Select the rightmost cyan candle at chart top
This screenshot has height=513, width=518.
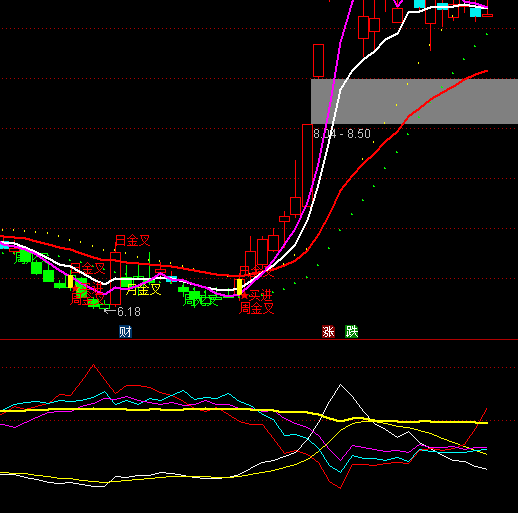pyautogui.click(x=475, y=12)
